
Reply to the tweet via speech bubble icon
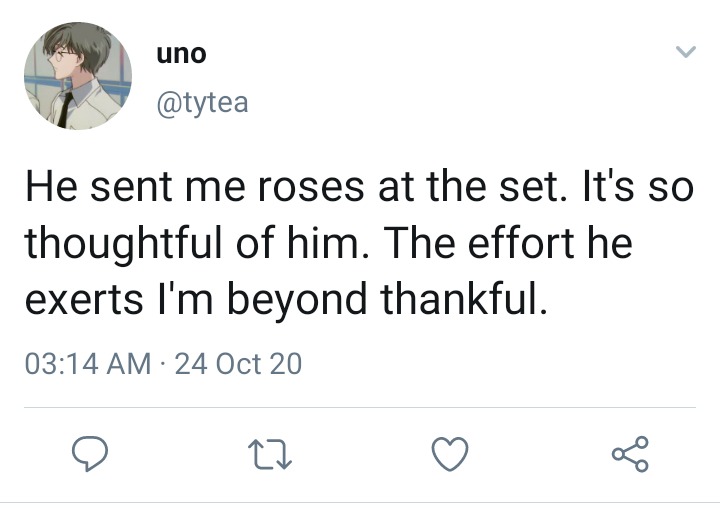click(x=91, y=454)
